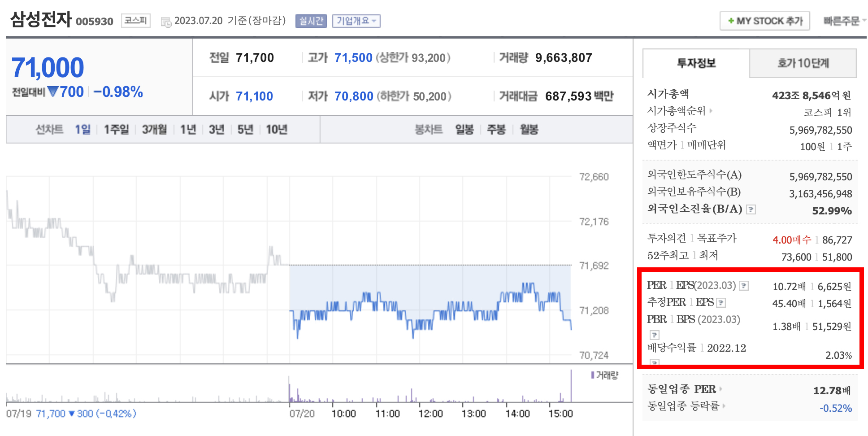
Task: Switch to the 호가10단계 tab
Action: [803, 63]
